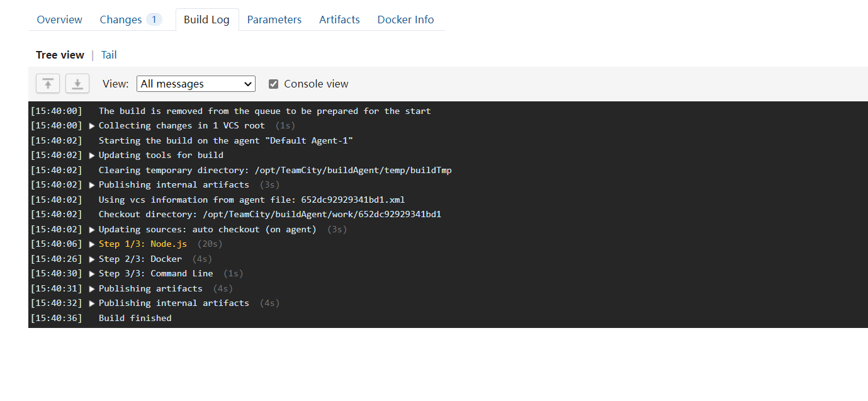
Task: Expand Updating tools for build row
Action: 92,155
